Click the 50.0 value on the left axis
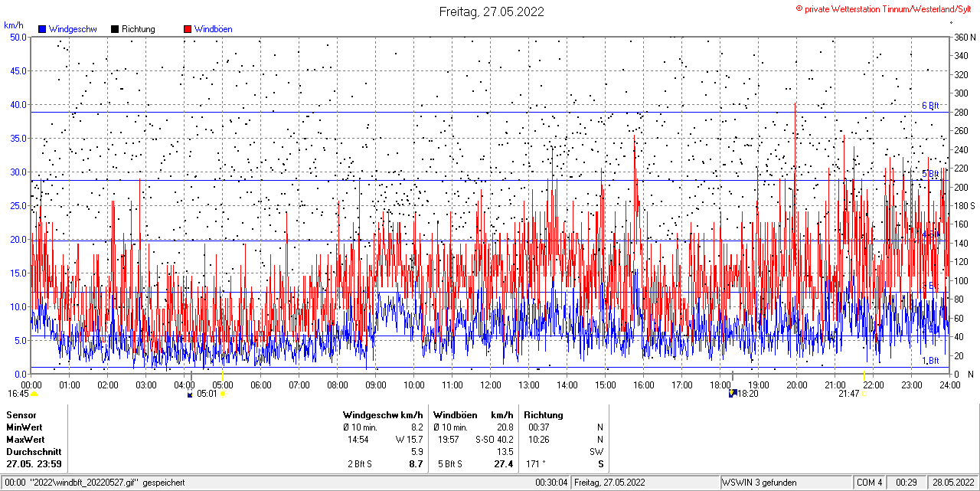 click(18, 37)
